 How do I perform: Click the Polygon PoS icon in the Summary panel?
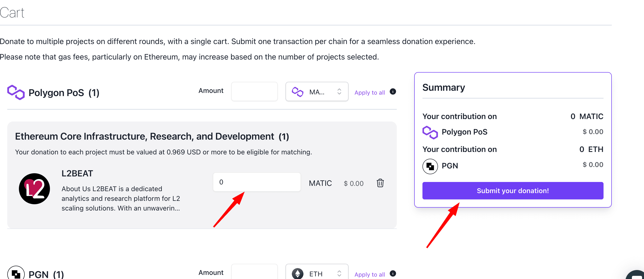(x=430, y=132)
